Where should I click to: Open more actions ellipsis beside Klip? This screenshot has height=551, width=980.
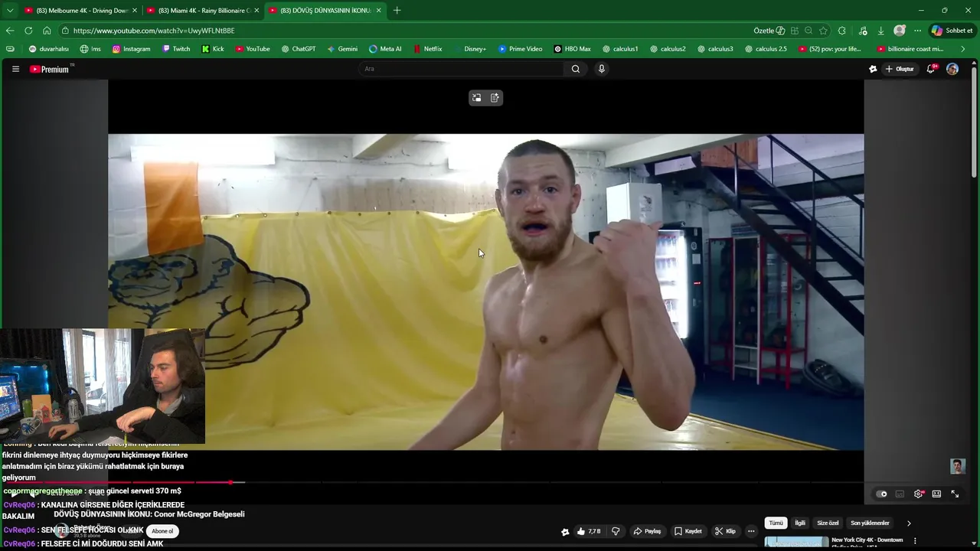click(751, 531)
